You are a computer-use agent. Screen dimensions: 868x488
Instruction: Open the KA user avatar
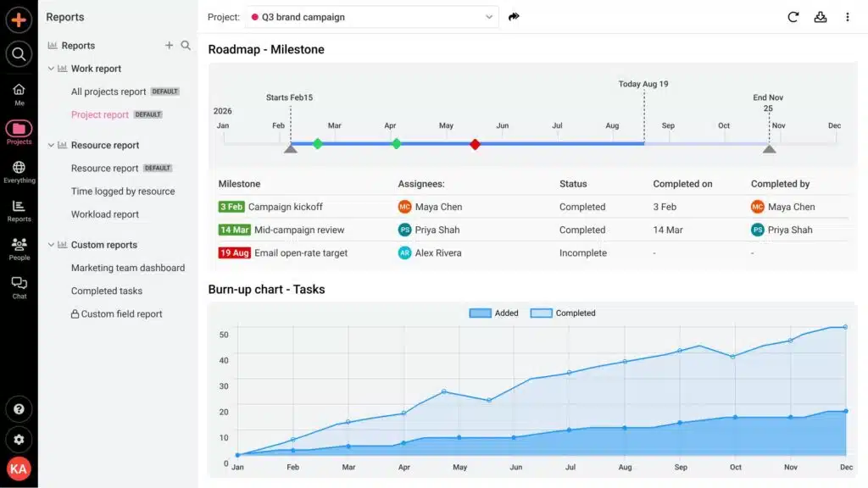19,469
